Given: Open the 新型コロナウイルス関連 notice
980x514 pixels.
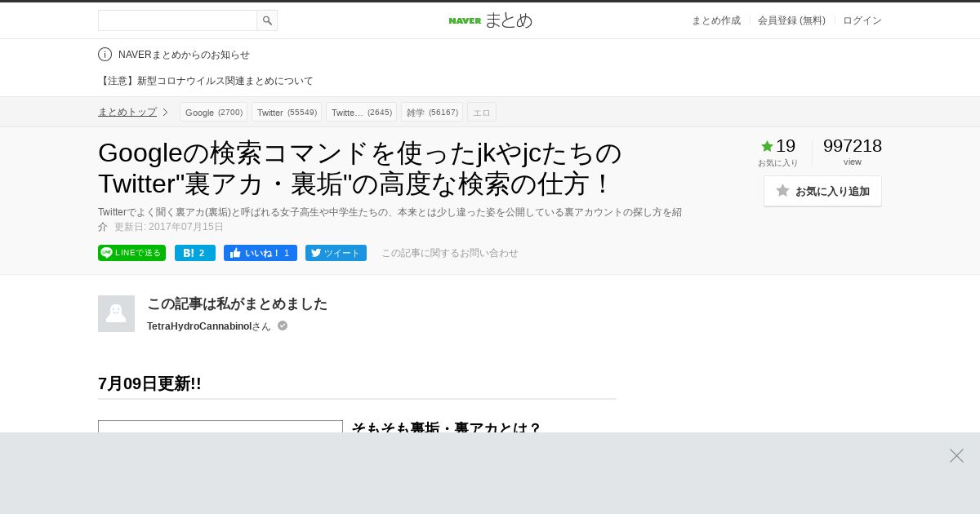Looking at the screenshot, I should (206, 81).
